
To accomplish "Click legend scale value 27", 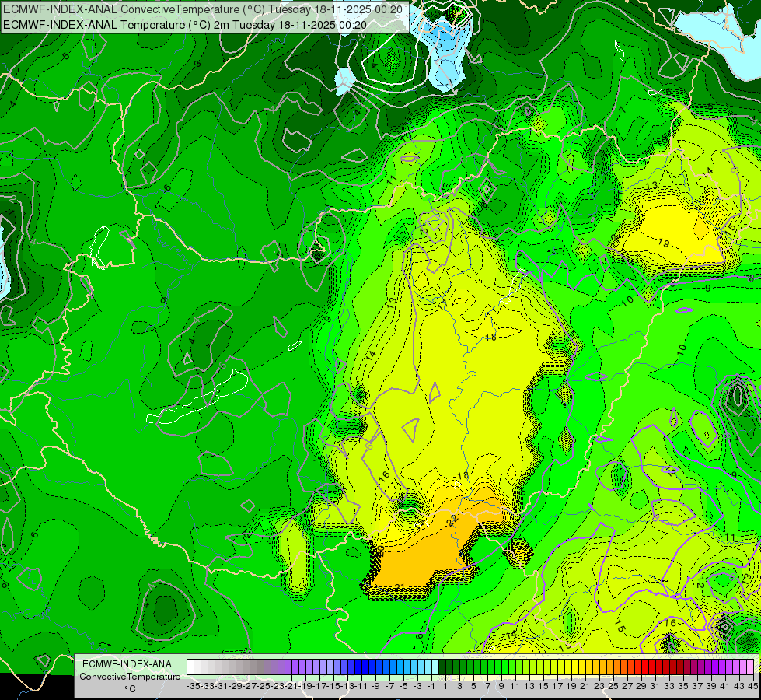I will (x=627, y=686).
